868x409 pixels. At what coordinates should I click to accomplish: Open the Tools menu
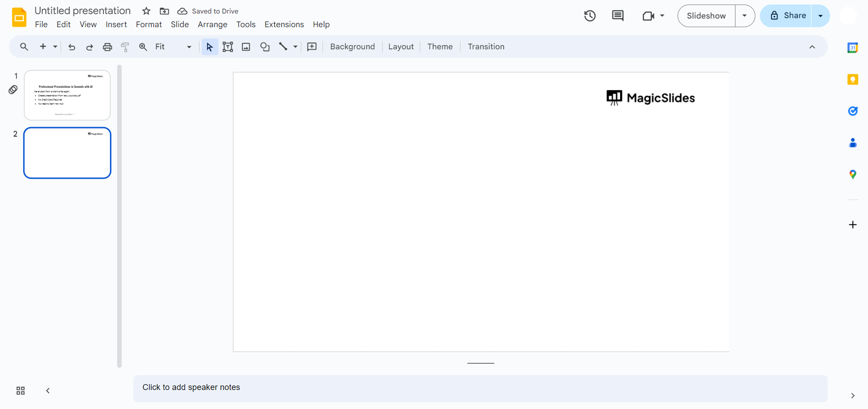click(246, 24)
